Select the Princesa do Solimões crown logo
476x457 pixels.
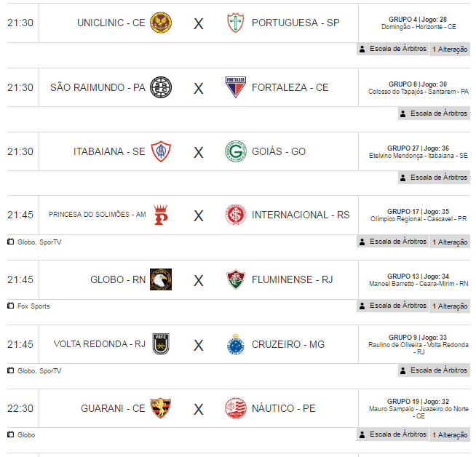[x=161, y=215]
